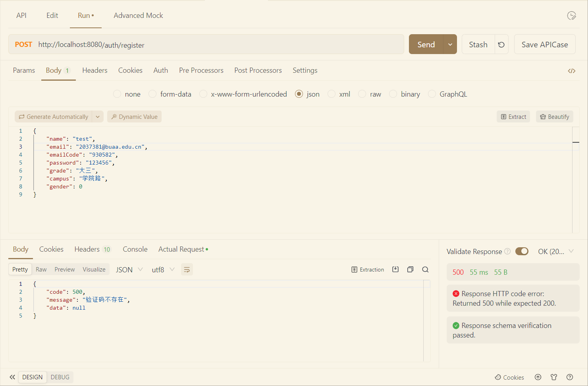
Task: Open the Send button dropdown arrow
Action: [x=450, y=44]
